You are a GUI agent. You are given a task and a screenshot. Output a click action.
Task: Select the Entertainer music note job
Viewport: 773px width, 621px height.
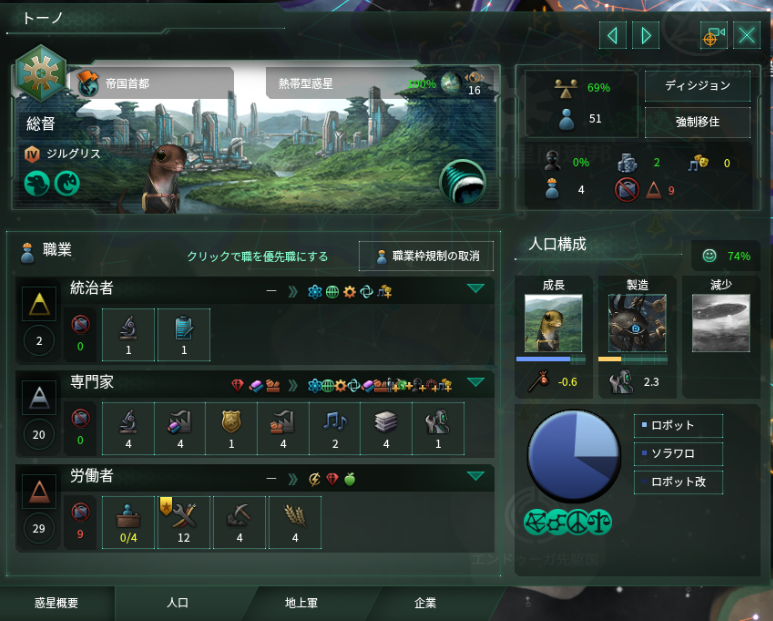335,428
